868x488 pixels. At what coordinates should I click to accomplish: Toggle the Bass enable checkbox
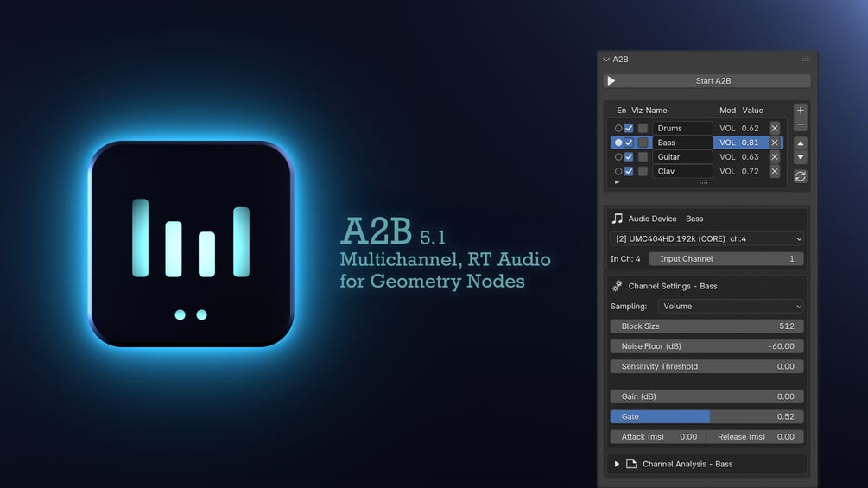(629, 143)
